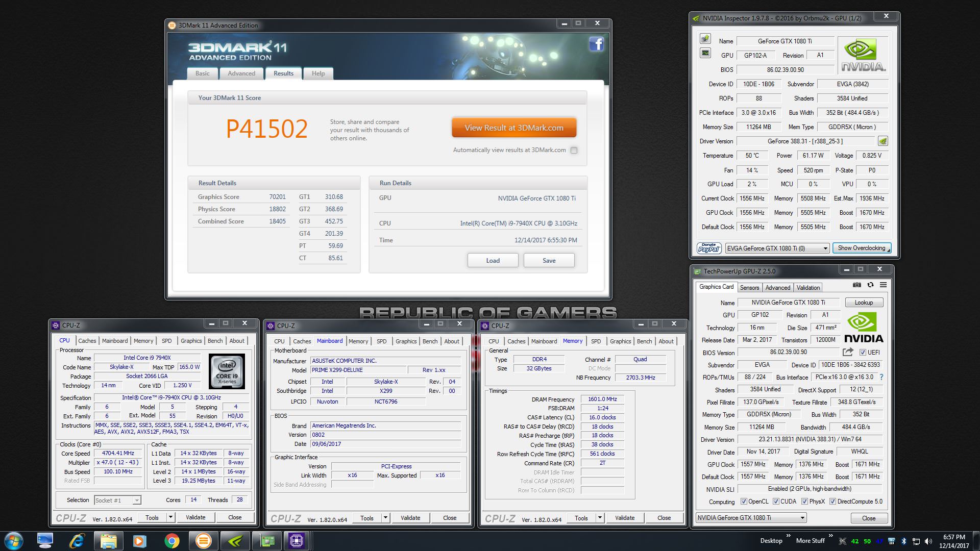Click the Show Desktop taskbar monitor icon
Image resolution: width=980 pixels, height=551 pixels.
click(x=45, y=541)
